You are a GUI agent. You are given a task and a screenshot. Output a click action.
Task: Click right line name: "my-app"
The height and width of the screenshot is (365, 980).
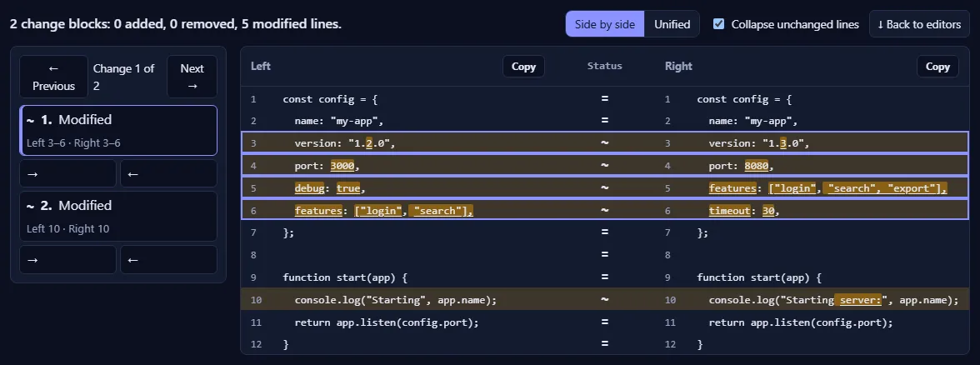pyautogui.click(x=753, y=122)
